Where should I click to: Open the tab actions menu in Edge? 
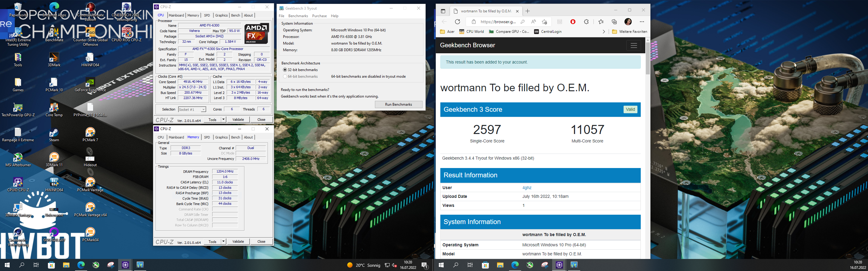click(443, 11)
